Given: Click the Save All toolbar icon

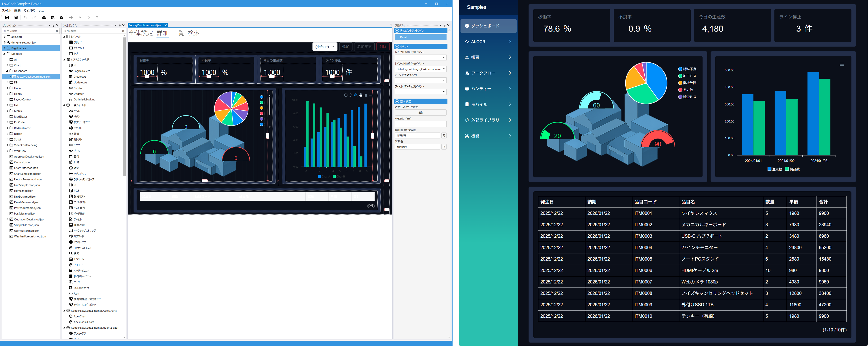Looking at the screenshot, I should 16,18.
